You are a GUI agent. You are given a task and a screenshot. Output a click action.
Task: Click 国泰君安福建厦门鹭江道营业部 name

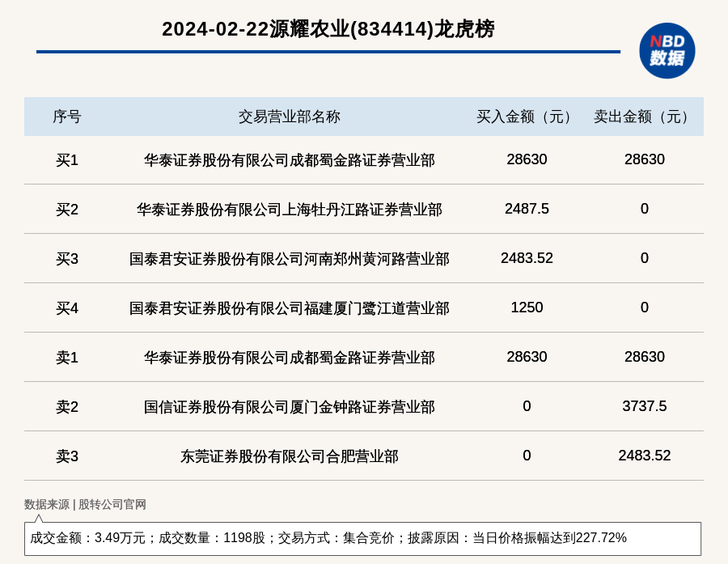pos(290,308)
